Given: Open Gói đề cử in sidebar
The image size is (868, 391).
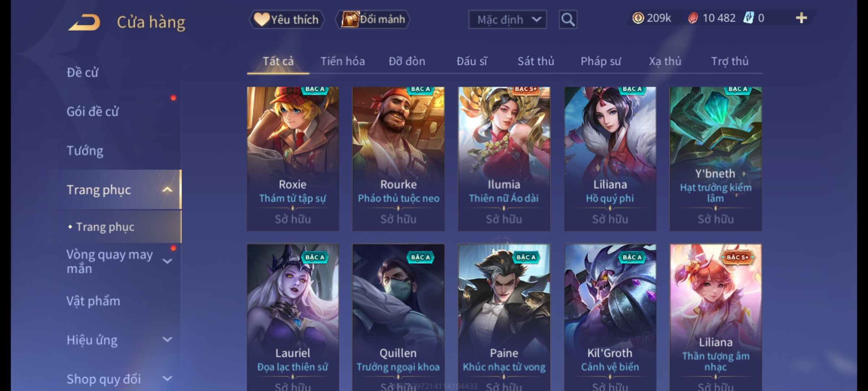Looking at the screenshot, I should 93,112.
